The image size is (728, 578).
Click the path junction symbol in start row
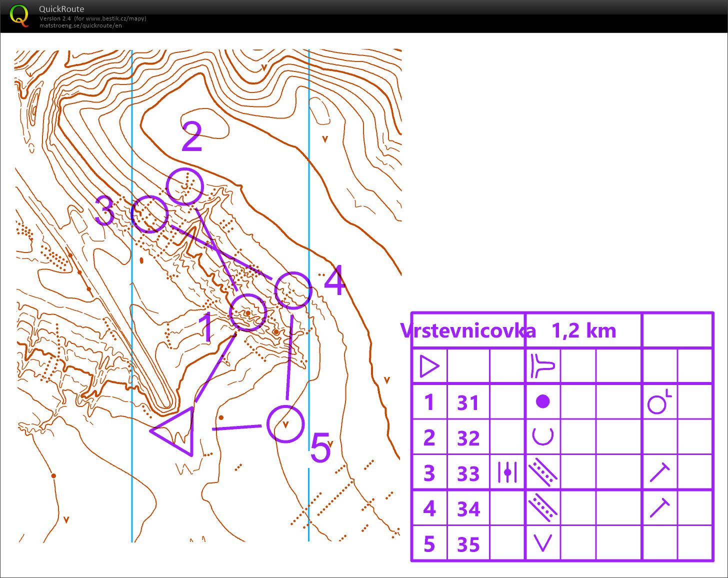pos(542,366)
